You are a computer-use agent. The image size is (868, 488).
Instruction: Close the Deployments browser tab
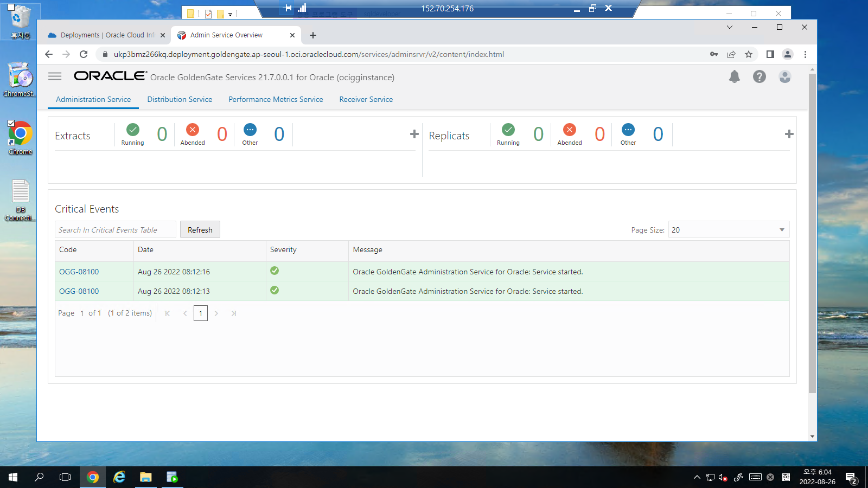[163, 35]
